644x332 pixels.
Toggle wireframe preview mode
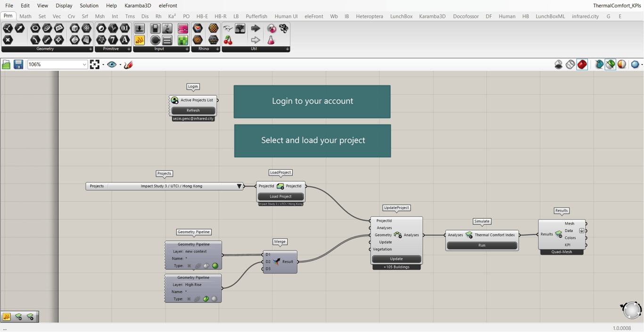[x=570, y=64]
